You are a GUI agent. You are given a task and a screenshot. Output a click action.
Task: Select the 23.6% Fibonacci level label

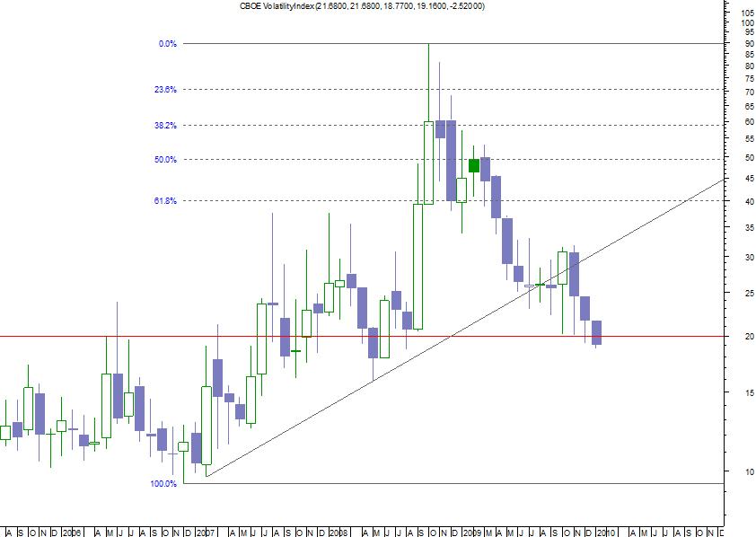point(165,90)
